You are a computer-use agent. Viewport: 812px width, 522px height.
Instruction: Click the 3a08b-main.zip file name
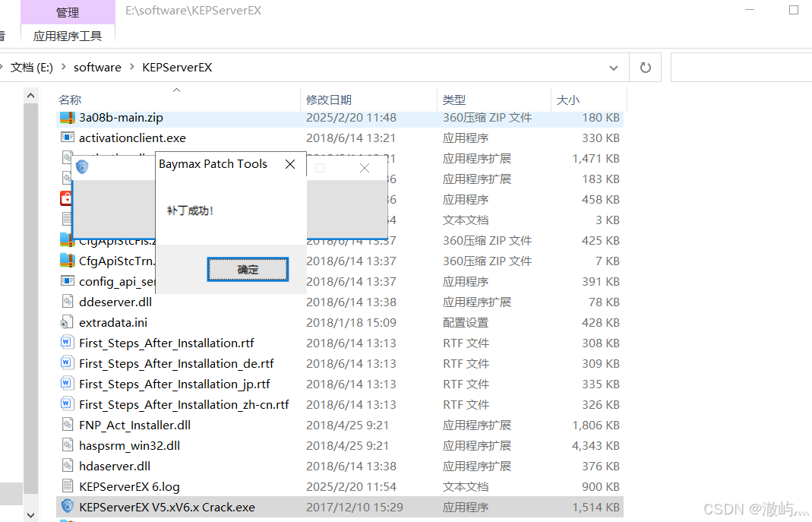(122, 118)
